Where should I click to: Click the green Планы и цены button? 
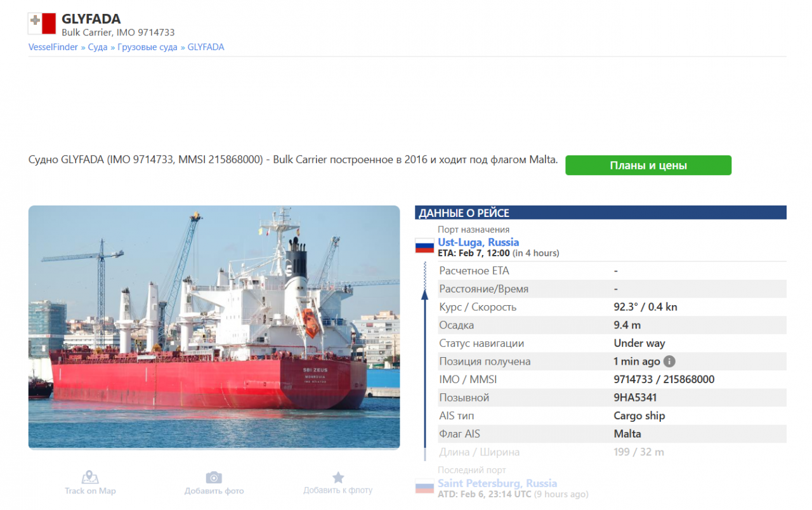[648, 166]
